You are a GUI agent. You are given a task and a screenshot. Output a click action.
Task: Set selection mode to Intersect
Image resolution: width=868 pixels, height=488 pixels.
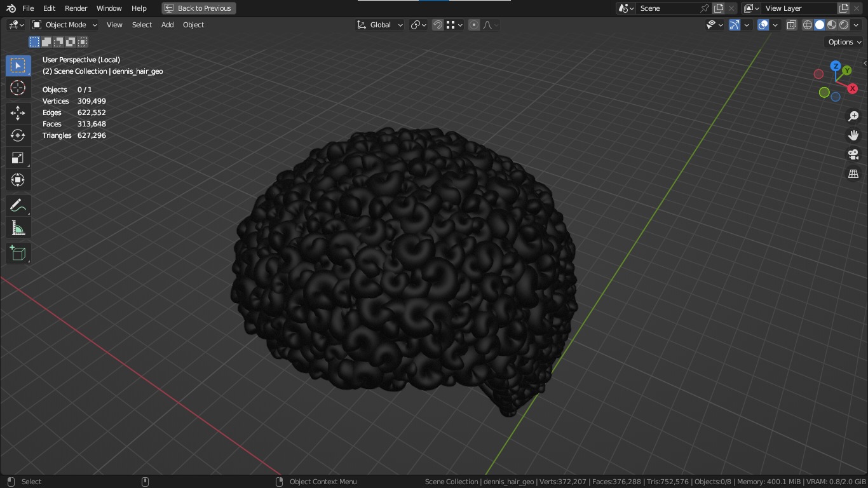pos(83,42)
